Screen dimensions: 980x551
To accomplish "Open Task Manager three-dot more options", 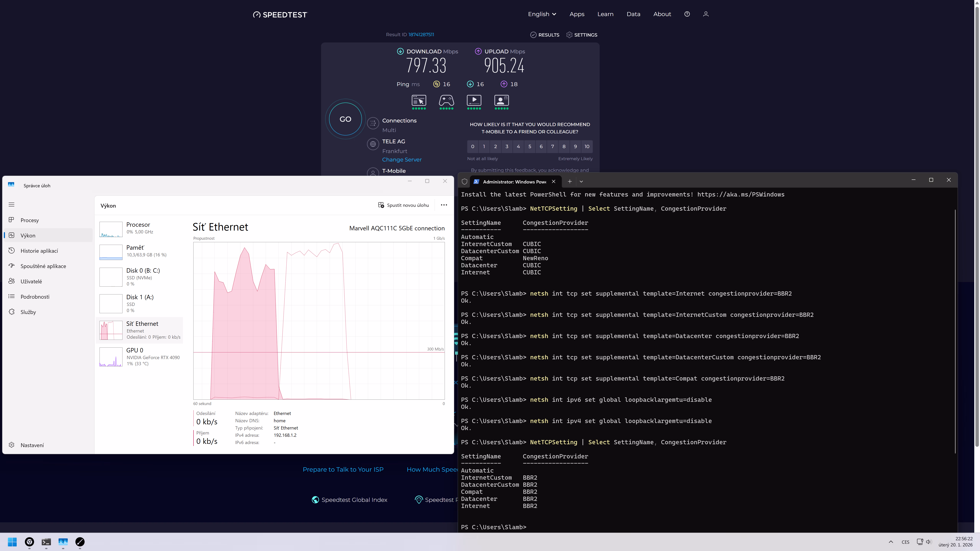I will tap(444, 205).
